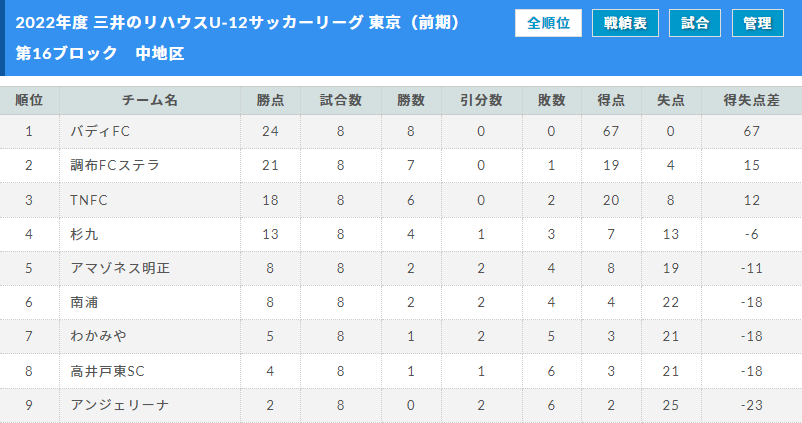This screenshot has width=802, height=423.
Task: Click the 順位 column header
Action: 29,100
